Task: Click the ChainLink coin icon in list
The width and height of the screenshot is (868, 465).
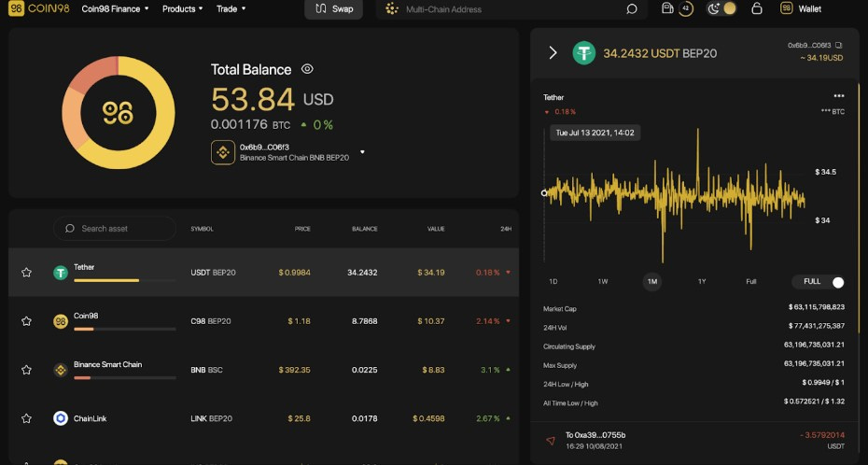Action: [x=61, y=418]
